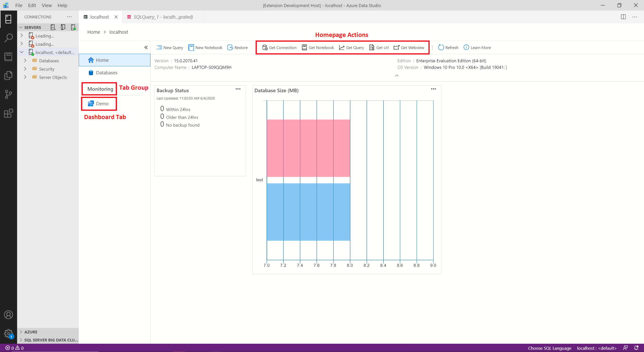Click the pink bar in Database Size chart

pos(308,148)
